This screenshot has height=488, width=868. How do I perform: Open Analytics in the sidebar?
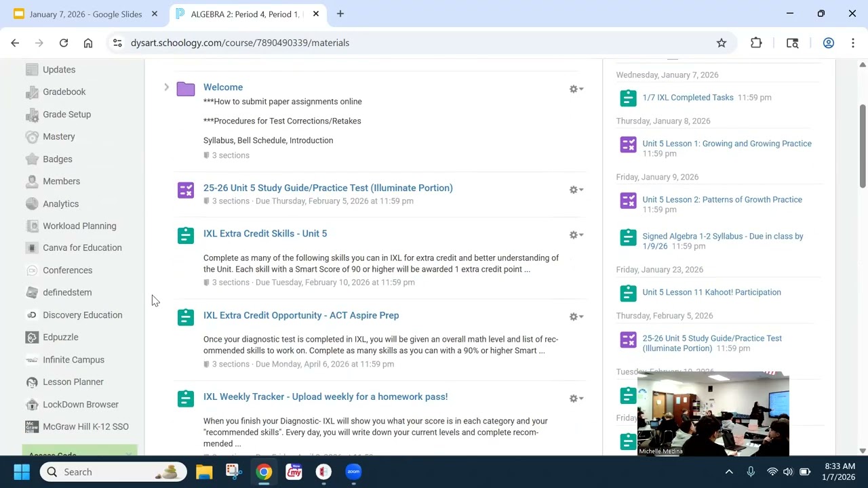60,203
